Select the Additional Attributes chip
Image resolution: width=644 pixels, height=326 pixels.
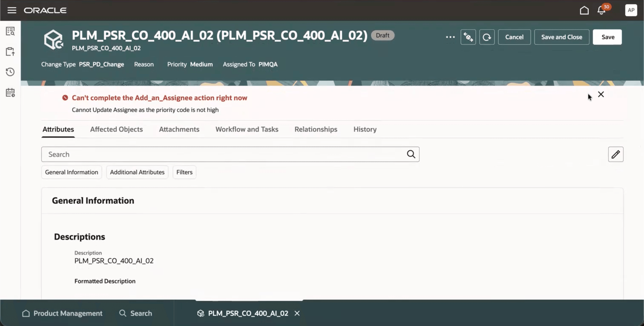(137, 172)
